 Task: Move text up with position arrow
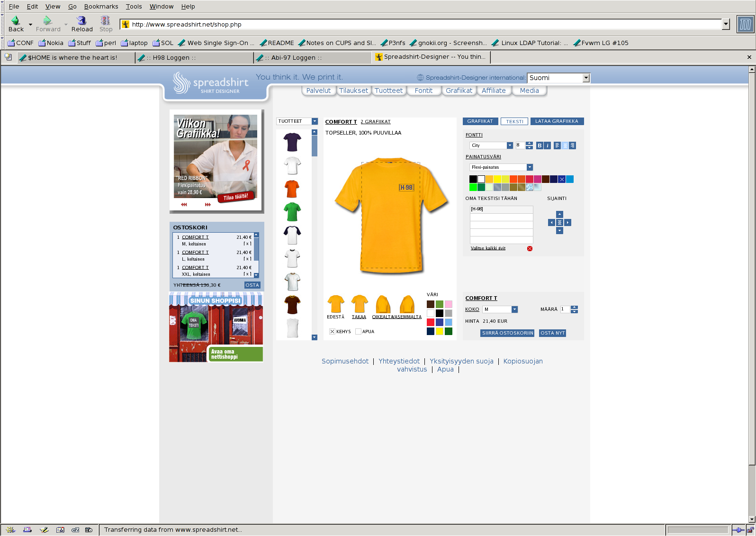tap(559, 214)
